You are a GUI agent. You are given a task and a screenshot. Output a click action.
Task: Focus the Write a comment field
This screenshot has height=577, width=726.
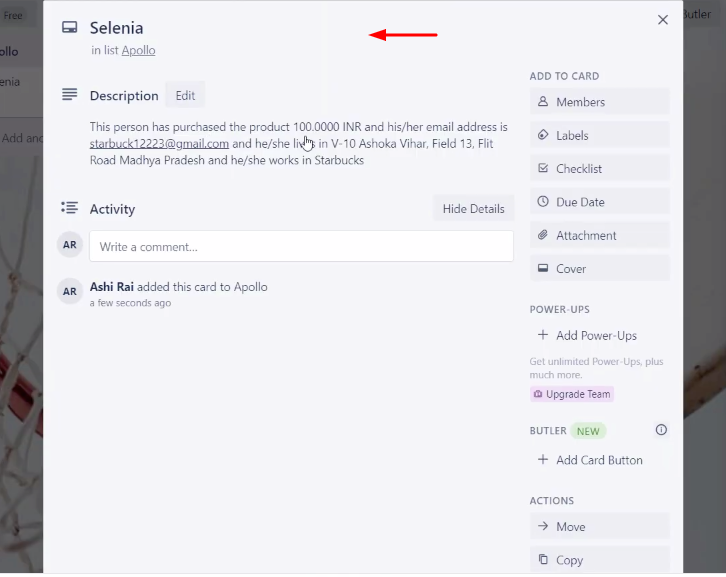pyautogui.click(x=301, y=246)
